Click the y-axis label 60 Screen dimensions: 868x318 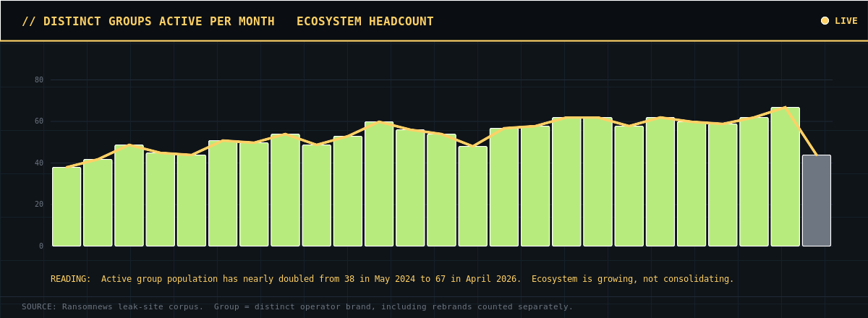[39, 121]
